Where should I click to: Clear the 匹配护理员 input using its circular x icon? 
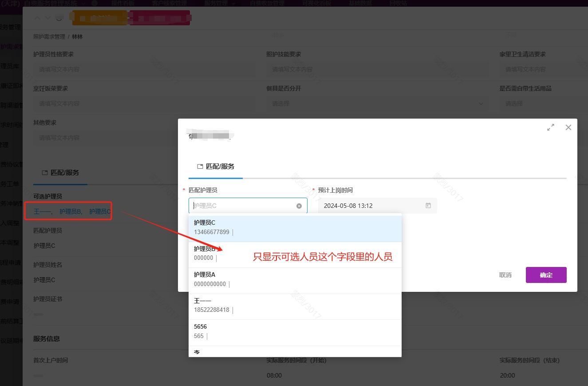pos(299,205)
